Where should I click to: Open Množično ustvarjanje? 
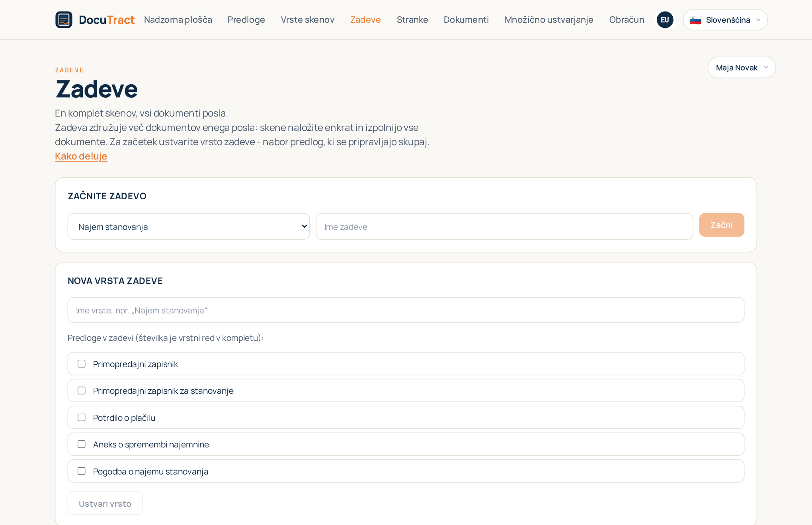coord(548,19)
